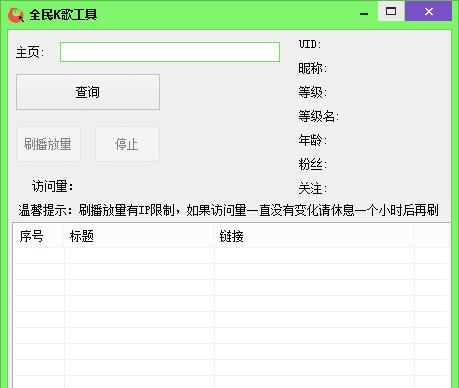
Task: Close the 全民K歌工具 window
Action: pos(429,11)
